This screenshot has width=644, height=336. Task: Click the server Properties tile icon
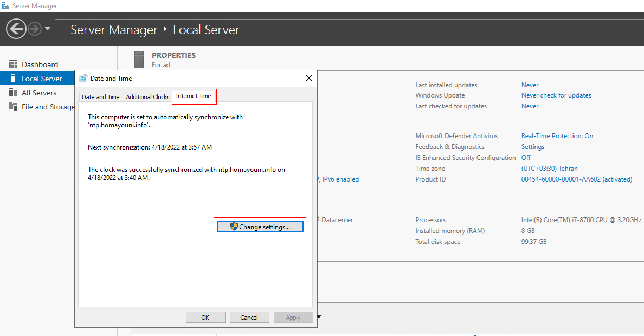(x=139, y=60)
